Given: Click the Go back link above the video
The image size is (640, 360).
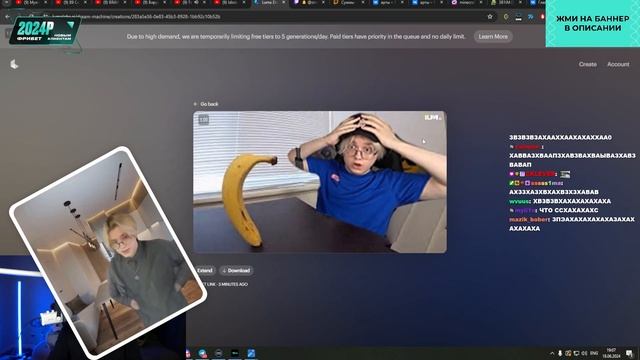Looking at the screenshot, I should [206, 104].
